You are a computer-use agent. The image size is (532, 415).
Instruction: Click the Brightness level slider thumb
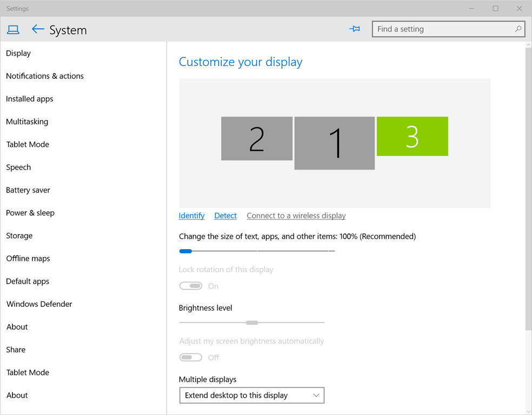pyautogui.click(x=252, y=323)
